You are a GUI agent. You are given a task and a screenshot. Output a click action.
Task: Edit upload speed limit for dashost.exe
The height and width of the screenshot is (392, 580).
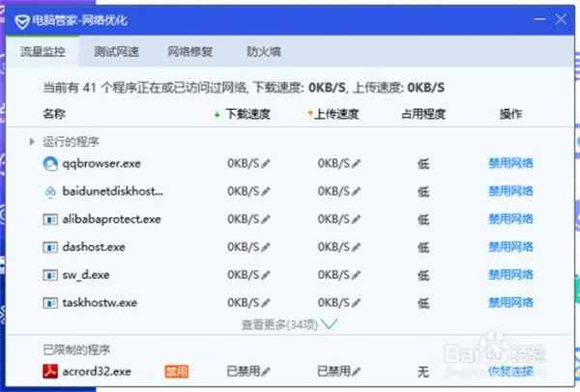pyautogui.click(x=356, y=247)
